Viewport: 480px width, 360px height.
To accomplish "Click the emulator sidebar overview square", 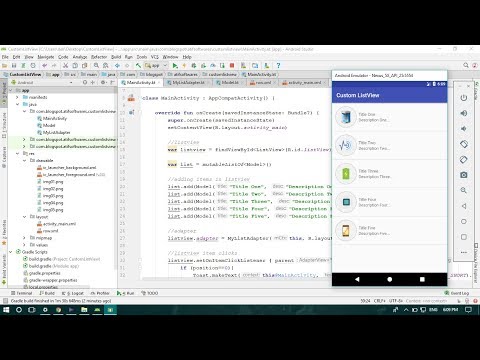I will pos(464,237).
